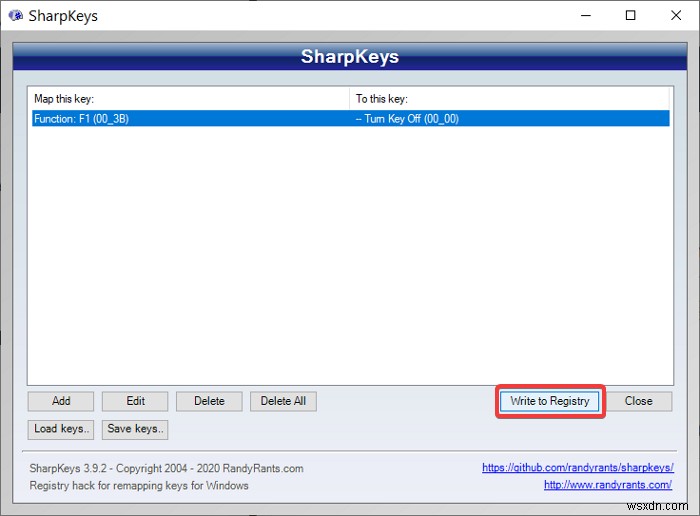Open the GitHub sharpkeys link
The width and height of the screenshot is (700, 516).
pos(578,467)
